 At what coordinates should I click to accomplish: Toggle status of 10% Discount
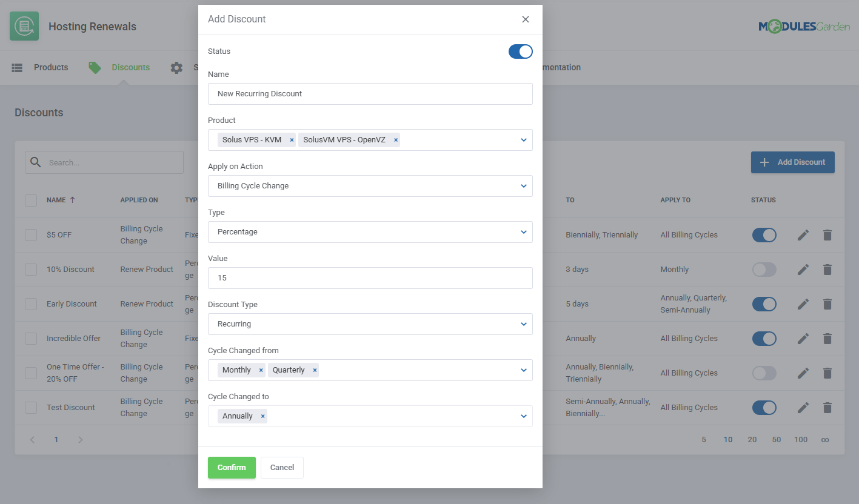click(x=764, y=270)
